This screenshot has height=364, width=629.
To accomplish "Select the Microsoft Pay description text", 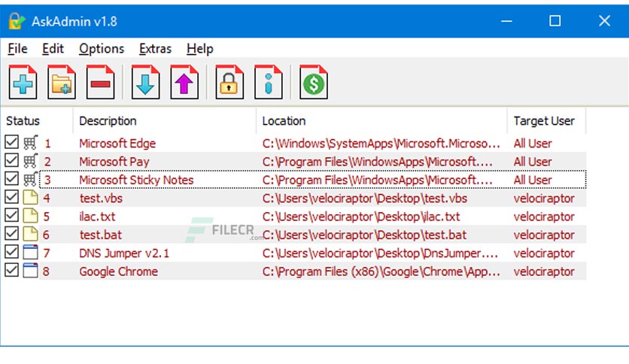I will (114, 162).
